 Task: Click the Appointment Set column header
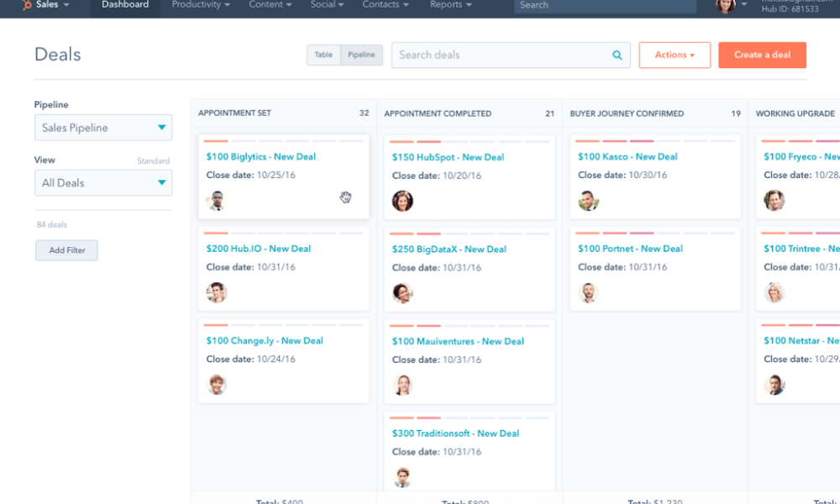point(234,113)
